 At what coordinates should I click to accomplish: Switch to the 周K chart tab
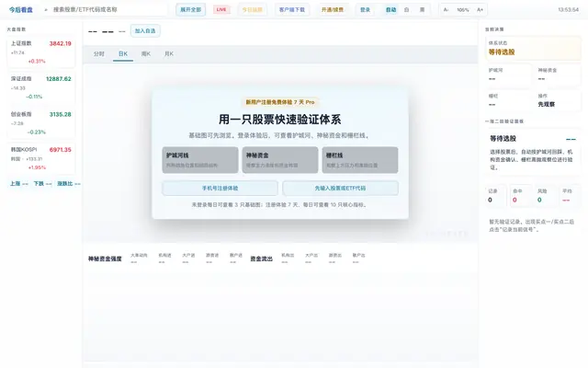click(146, 54)
